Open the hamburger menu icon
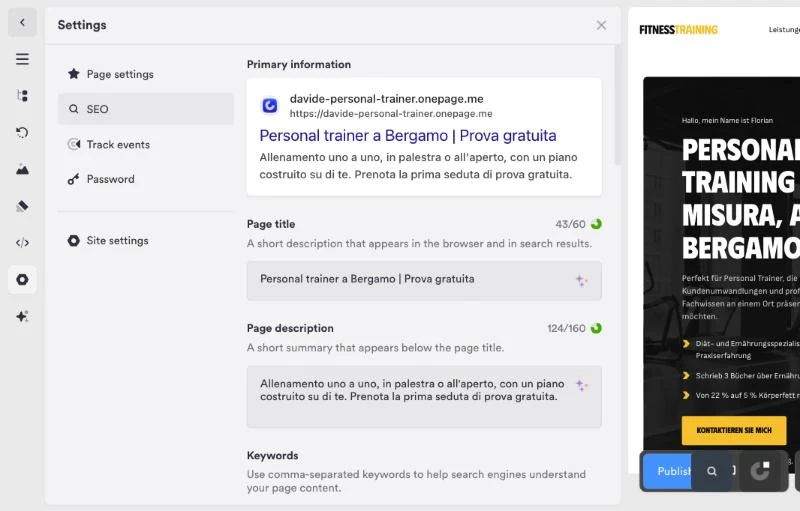The width and height of the screenshot is (800, 511). [x=22, y=59]
